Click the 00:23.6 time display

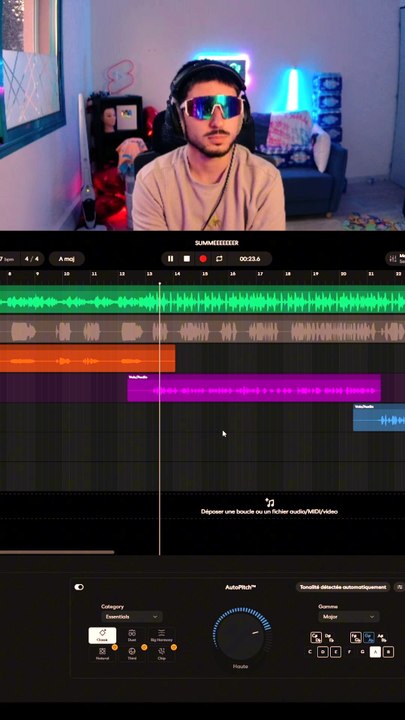(250, 259)
